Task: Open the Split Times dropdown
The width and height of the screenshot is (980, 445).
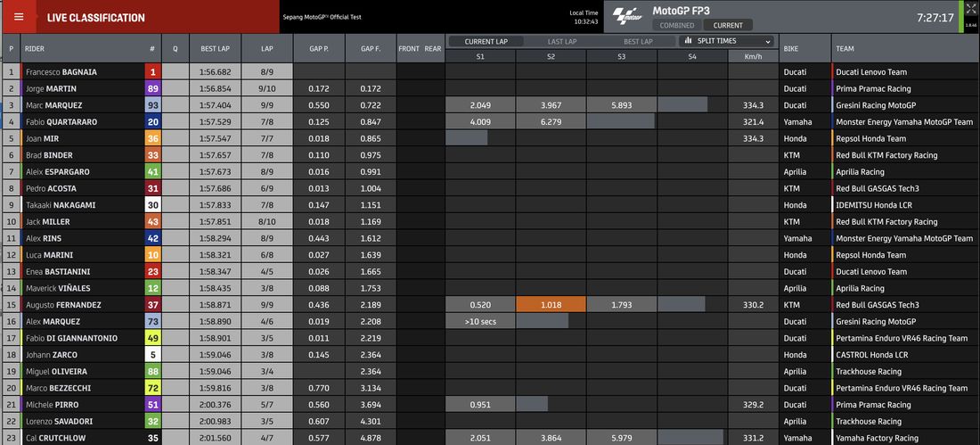Action: pos(728,41)
